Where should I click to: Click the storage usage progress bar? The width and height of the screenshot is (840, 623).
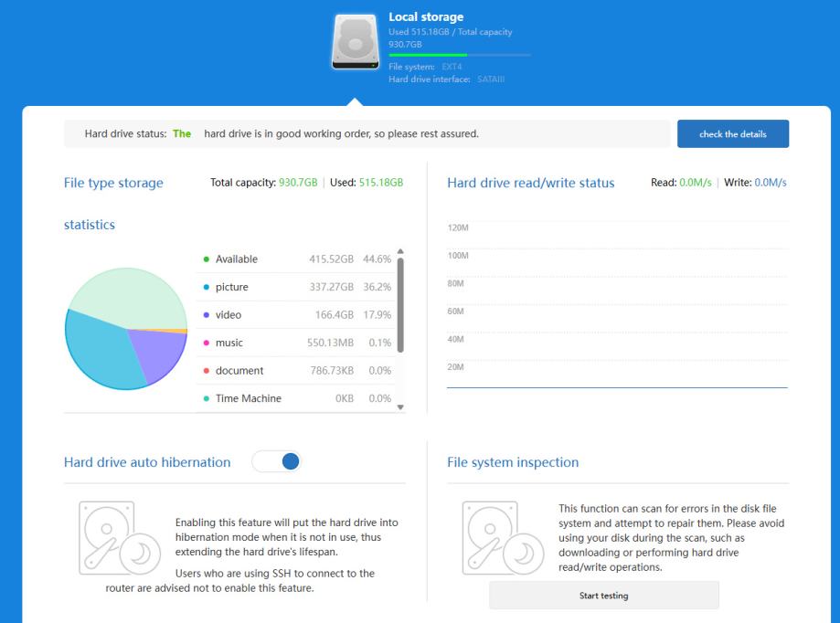click(459, 55)
